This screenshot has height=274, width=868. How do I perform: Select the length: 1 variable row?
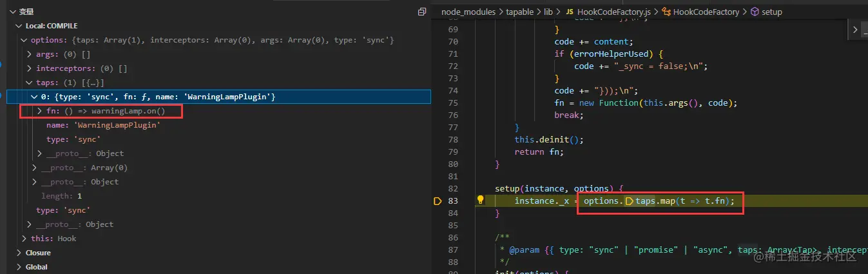coord(61,196)
